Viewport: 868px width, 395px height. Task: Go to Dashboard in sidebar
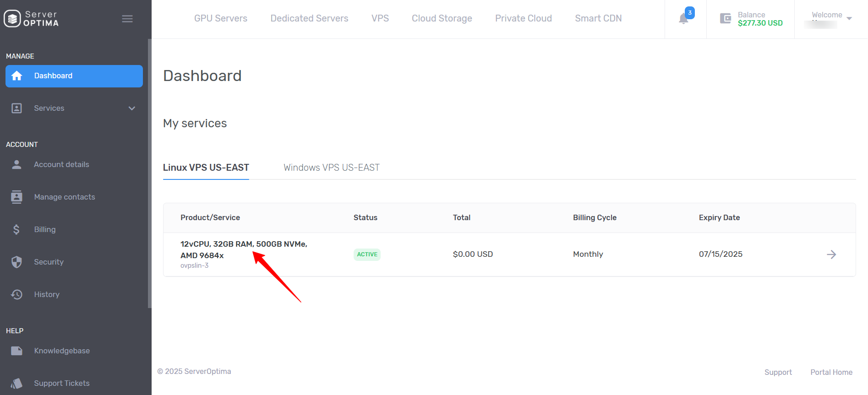pyautogui.click(x=74, y=76)
